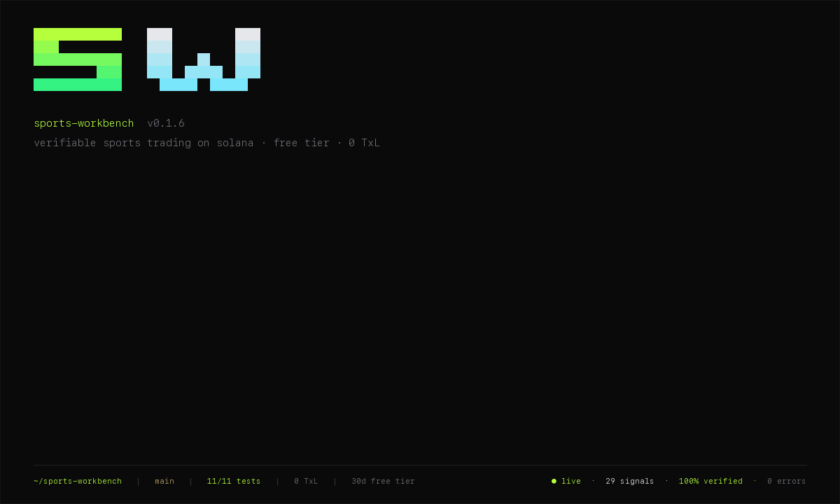Click the 11/11 tests status entry
The width and height of the screenshot is (840, 504).
coord(234,481)
